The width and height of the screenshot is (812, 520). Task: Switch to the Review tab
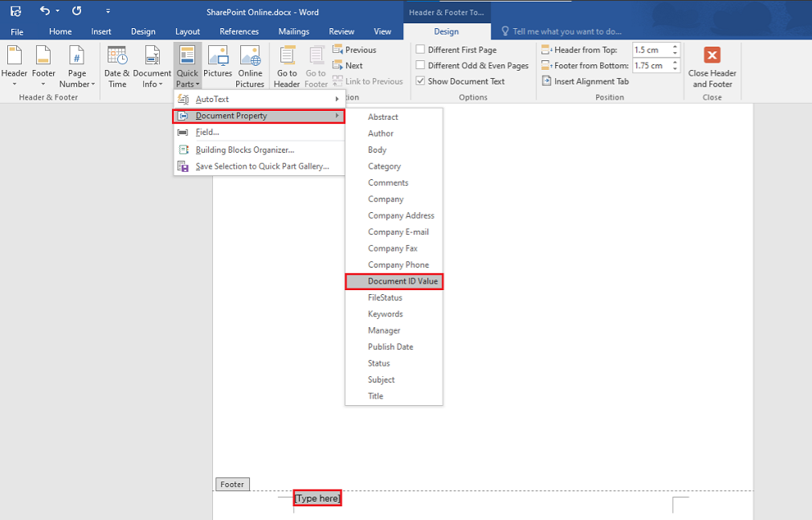(341, 31)
